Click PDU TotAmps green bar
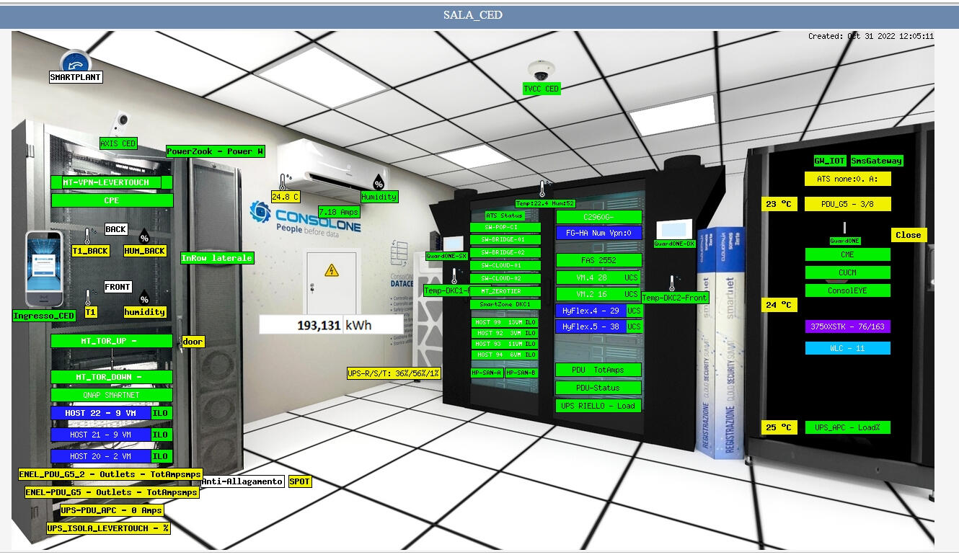 click(598, 370)
